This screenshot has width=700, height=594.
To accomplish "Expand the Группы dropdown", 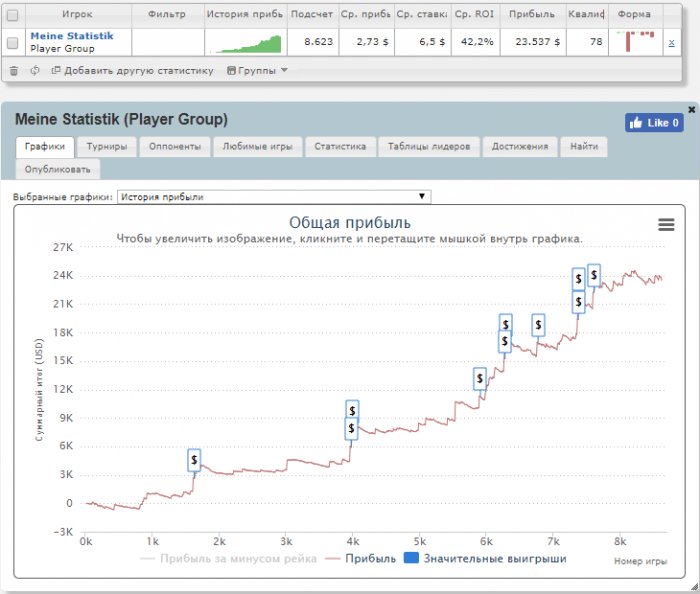I will (258, 71).
